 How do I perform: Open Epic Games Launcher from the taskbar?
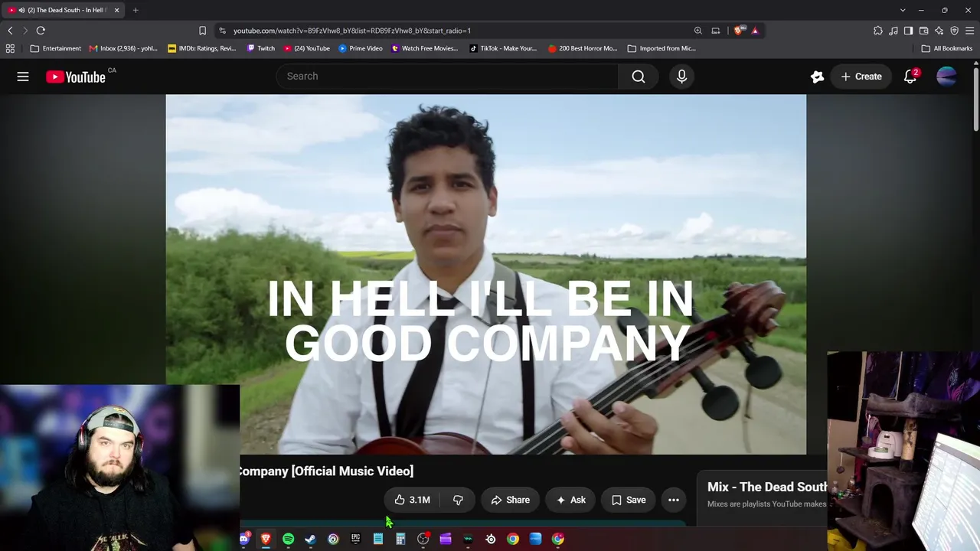point(355,539)
